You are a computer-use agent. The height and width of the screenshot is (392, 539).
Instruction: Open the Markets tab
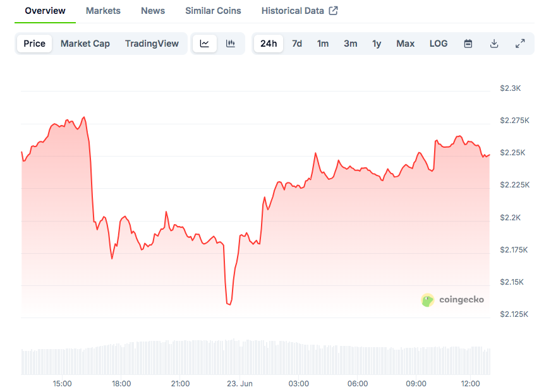[103, 11]
